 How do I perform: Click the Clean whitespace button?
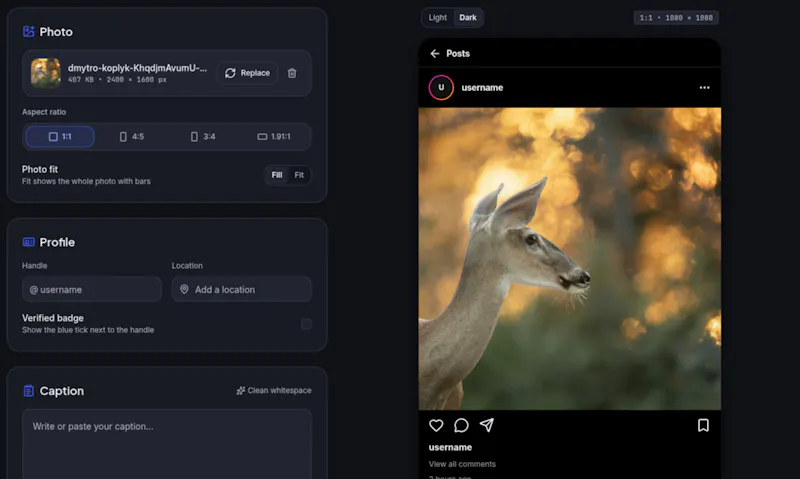coord(274,390)
